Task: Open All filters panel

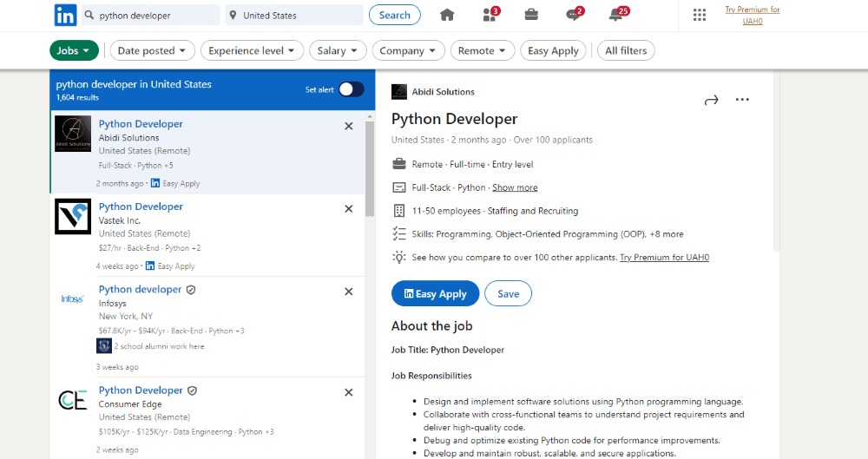Action: 626,50
